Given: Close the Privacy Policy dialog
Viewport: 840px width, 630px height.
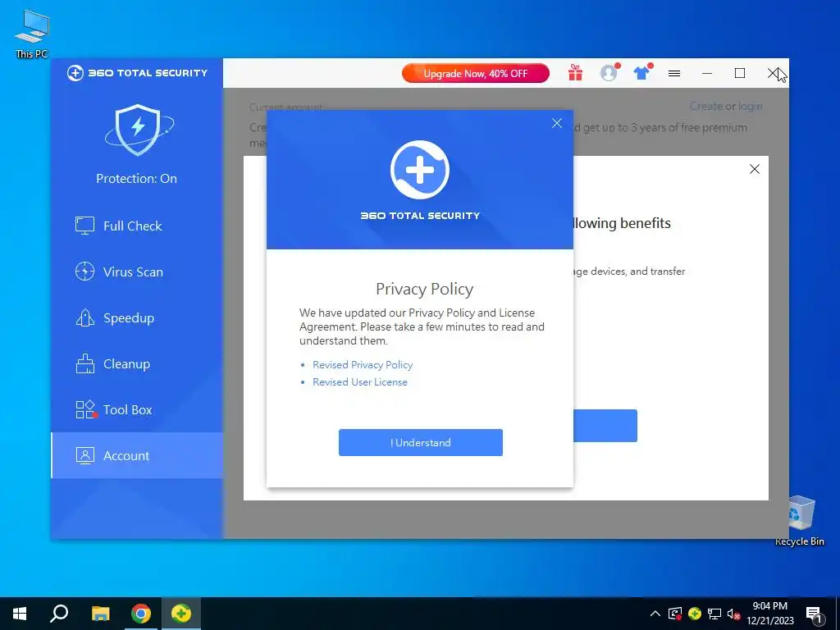Looking at the screenshot, I should (557, 123).
